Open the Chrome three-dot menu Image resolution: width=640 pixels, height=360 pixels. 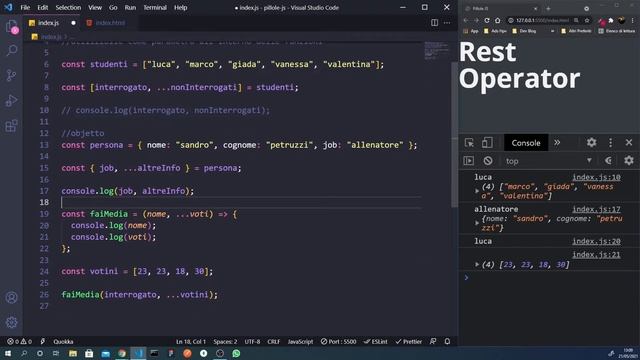click(633, 20)
